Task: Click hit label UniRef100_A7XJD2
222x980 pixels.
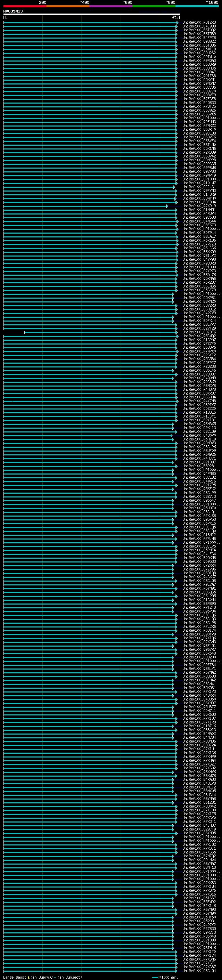Action: pos(199,844)
